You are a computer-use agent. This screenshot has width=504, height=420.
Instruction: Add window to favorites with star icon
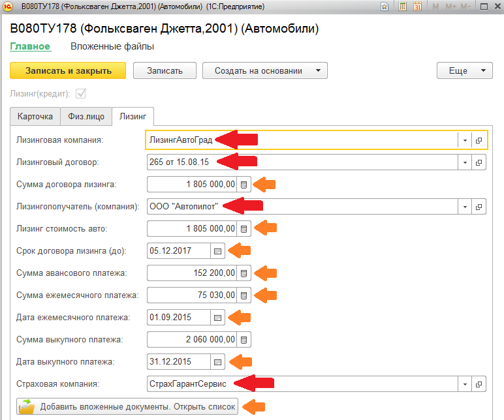point(385,7)
